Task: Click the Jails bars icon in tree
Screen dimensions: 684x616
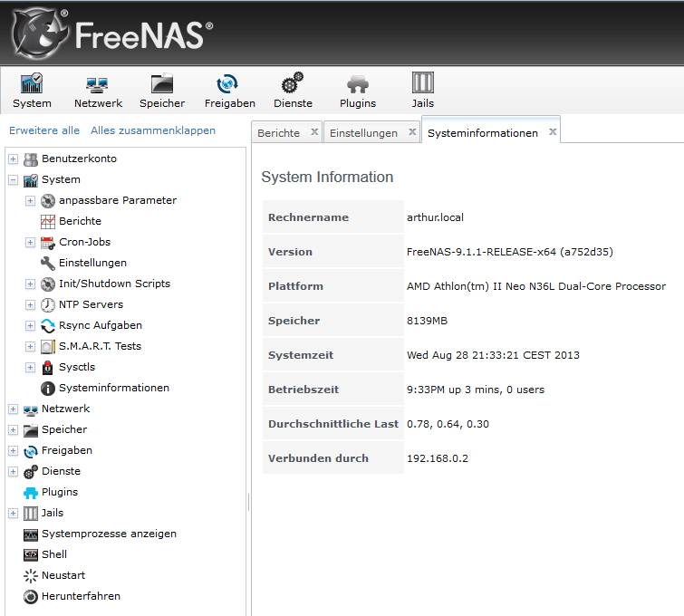Action: [x=31, y=514]
